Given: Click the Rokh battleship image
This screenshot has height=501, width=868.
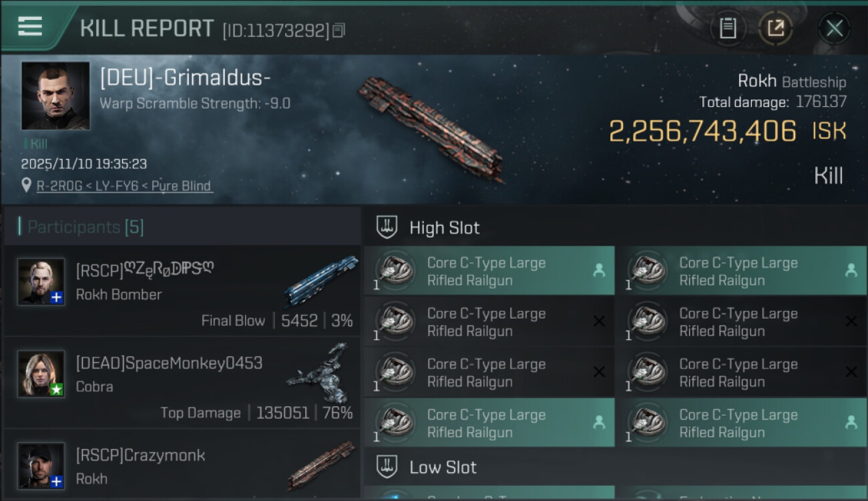Looking at the screenshot, I should 432,128.
